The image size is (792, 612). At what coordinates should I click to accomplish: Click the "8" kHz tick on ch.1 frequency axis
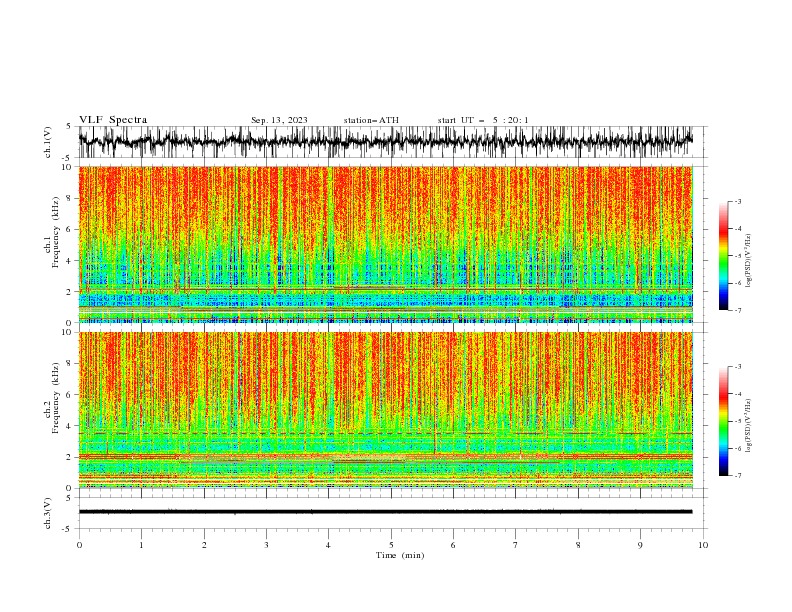(x=69, y=198)
